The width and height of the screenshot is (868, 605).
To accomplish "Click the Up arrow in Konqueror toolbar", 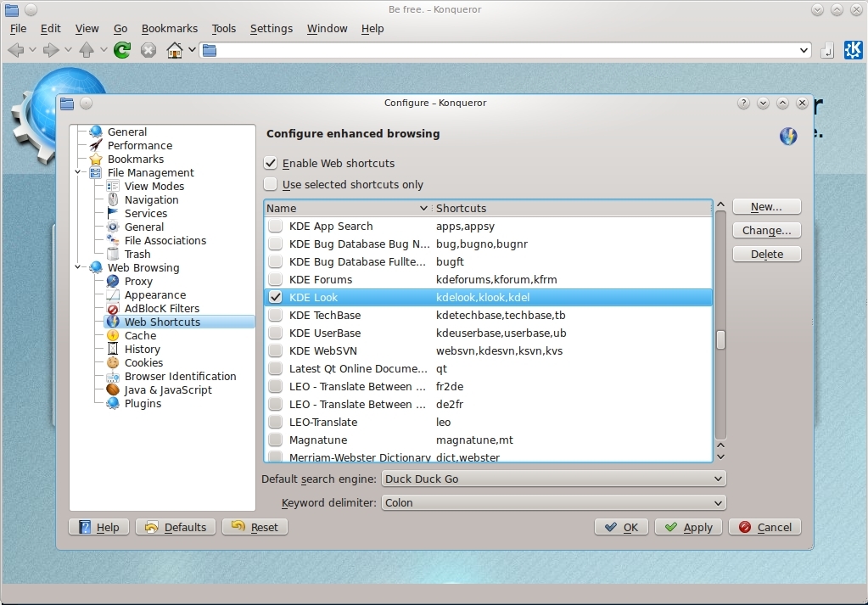I will pyautogui.click(x=87, y=50).
